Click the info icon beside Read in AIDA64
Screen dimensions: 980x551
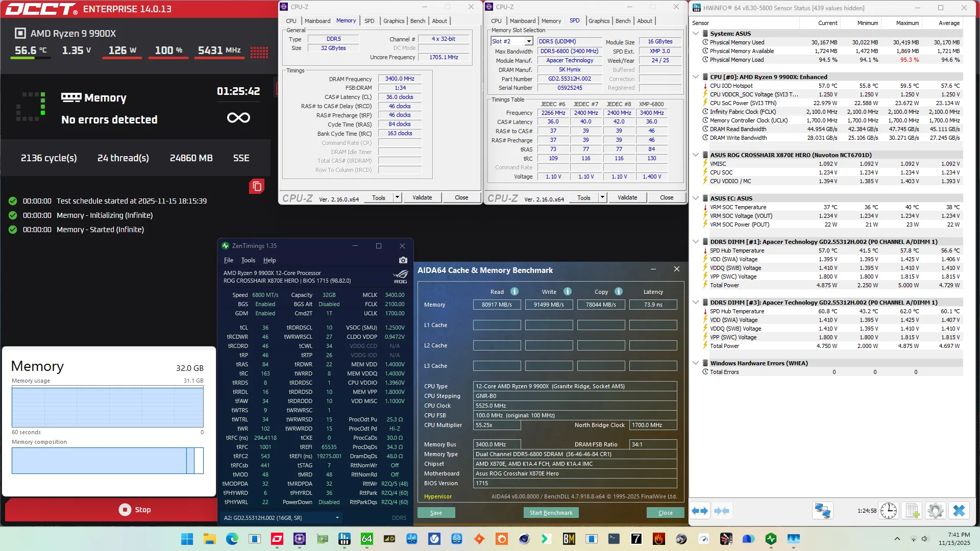point(514,291)
